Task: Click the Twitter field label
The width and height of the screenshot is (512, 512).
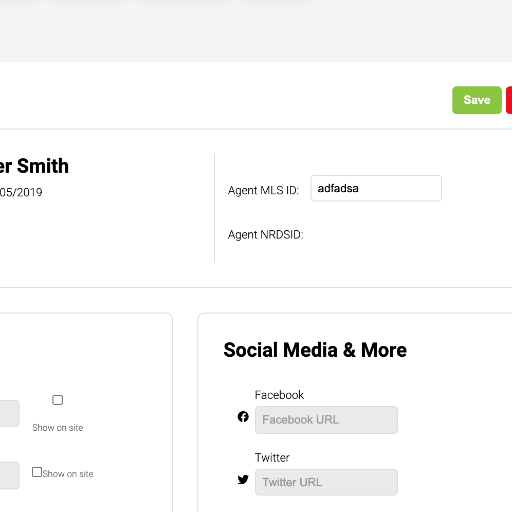Action: pyautogui.click(x=272, y=458)
